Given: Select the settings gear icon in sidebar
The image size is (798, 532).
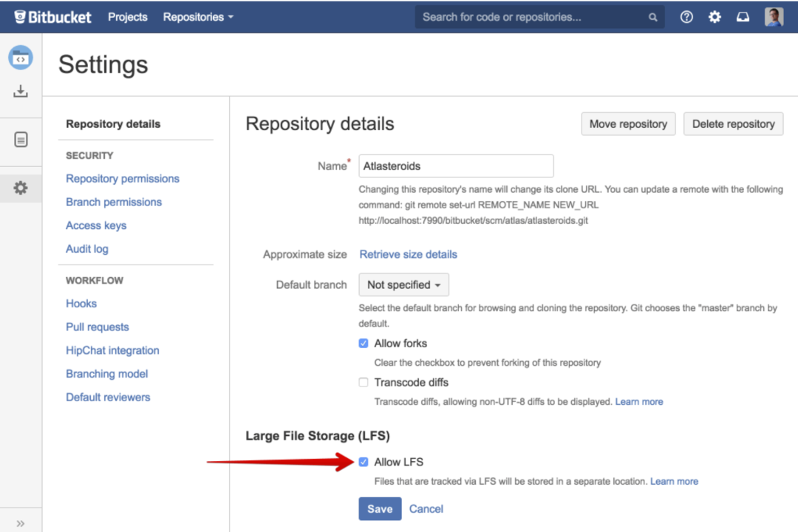Looking at the screenshot, I should 21,188.
